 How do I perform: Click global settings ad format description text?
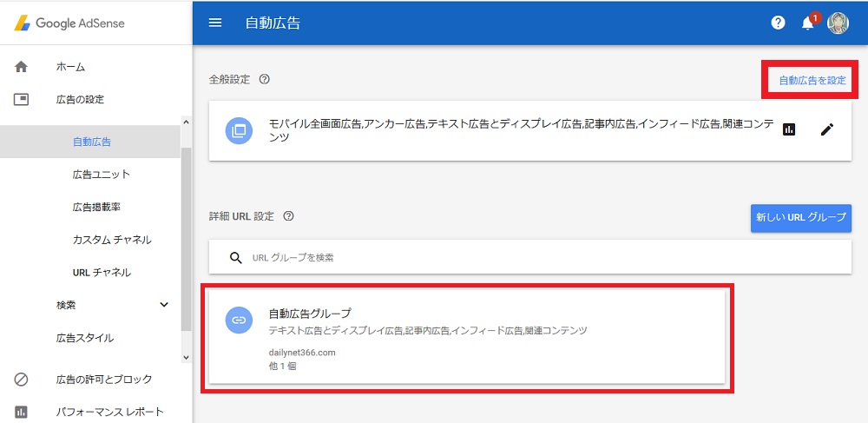click(522, 130)
